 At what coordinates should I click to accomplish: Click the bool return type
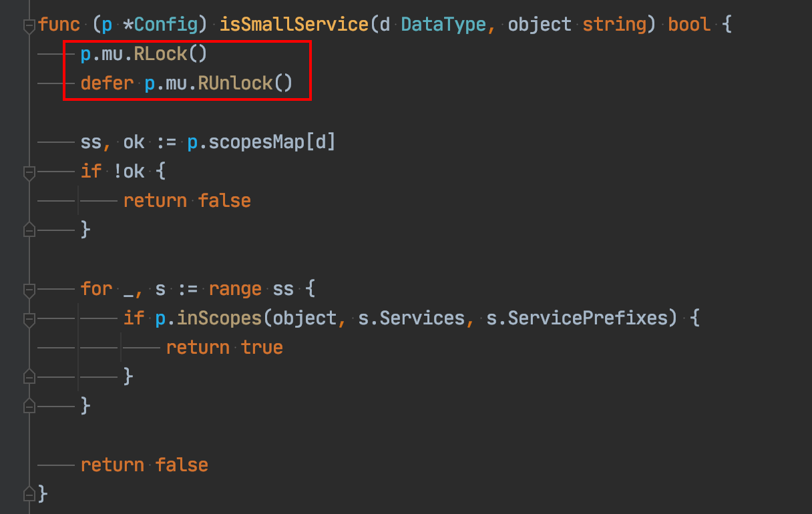pyautogui.click(x=689, y=25)
